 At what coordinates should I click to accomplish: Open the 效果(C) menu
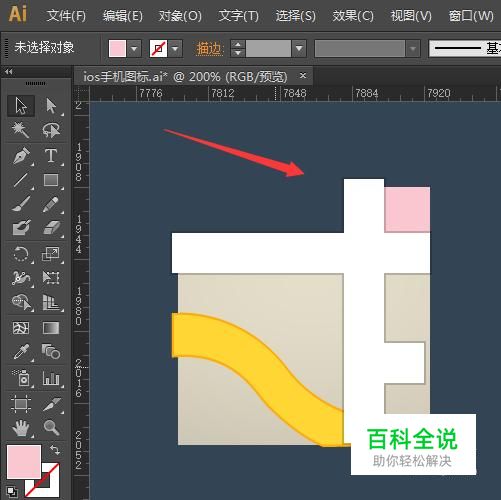(x=353, y=15)
